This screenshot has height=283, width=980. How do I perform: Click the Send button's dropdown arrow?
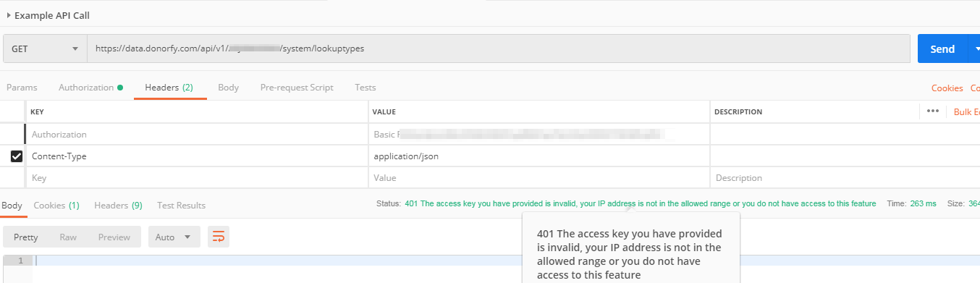coord(974,48)
